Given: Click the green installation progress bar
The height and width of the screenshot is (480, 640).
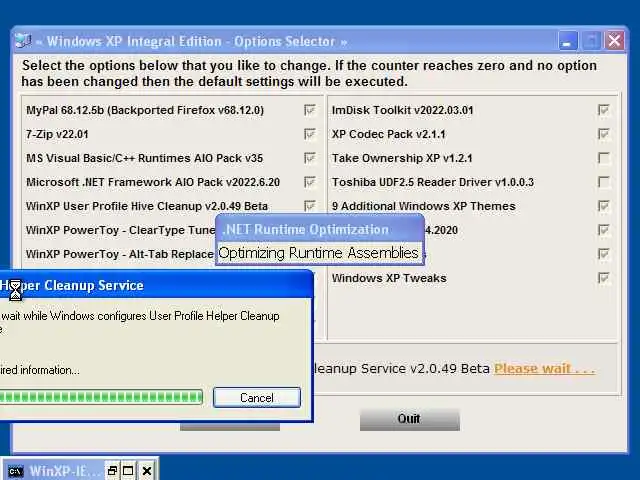Looking at the screenshot, I should [x=101, y=397].
